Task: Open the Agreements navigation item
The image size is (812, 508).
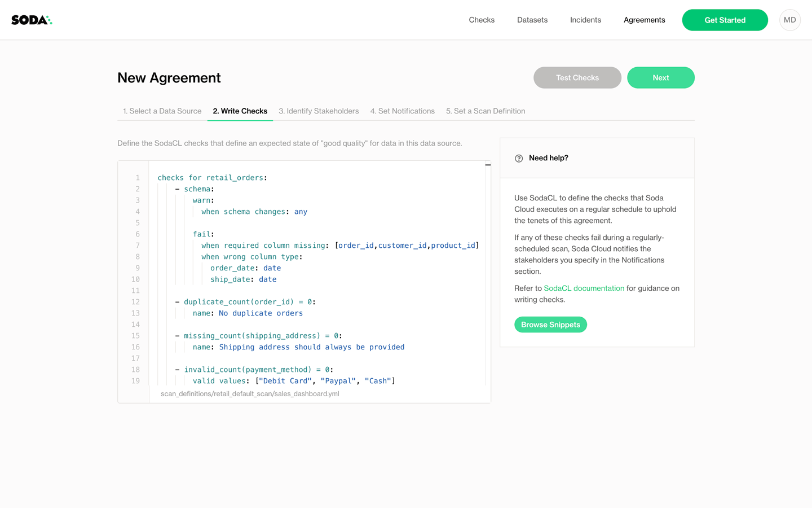Action: [644, 20]
